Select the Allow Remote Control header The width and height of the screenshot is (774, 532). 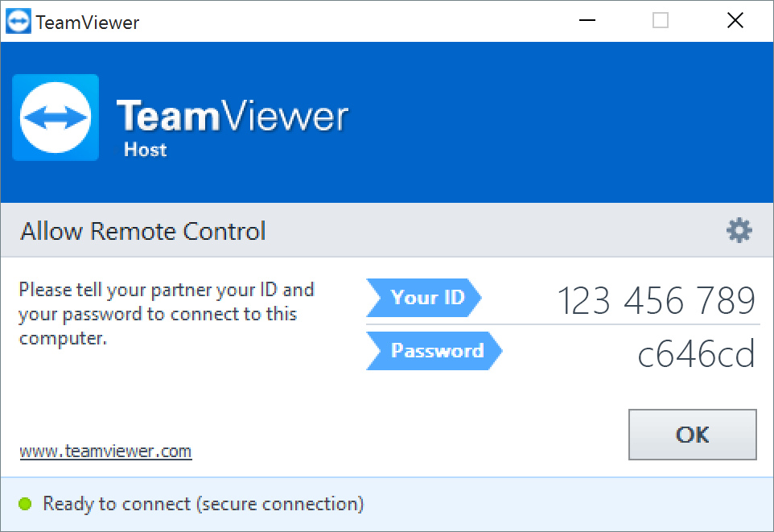142,231
